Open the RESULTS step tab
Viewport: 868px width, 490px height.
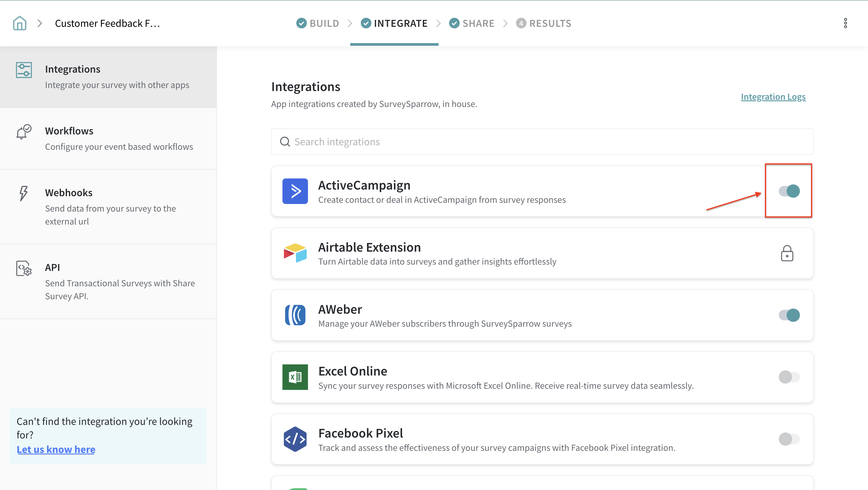543,23
